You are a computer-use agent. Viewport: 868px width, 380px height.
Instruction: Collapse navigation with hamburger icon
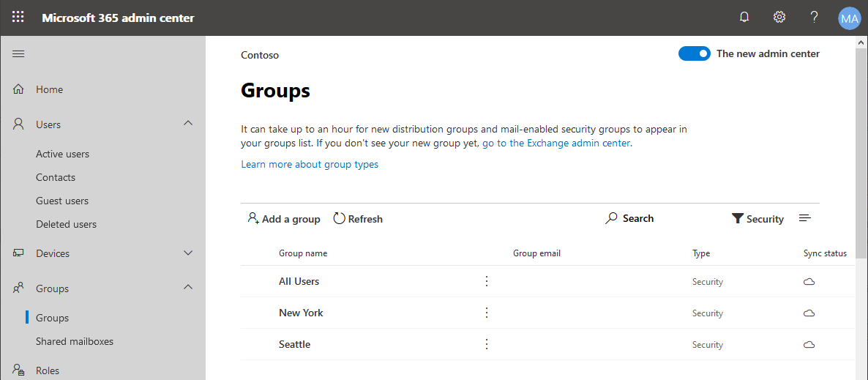coord(18,54)
